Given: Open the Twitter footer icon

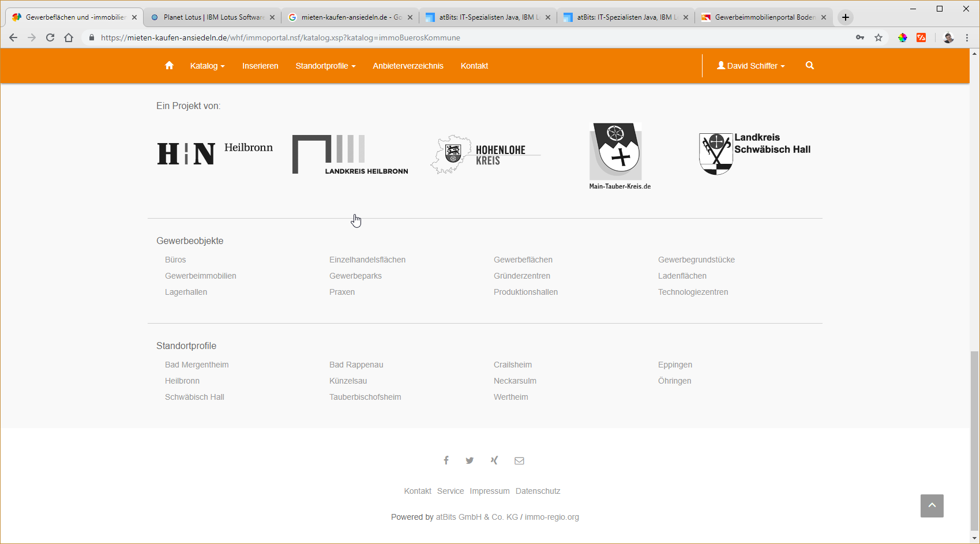Looking at the screenshot, I should click(x=470, y=460).
